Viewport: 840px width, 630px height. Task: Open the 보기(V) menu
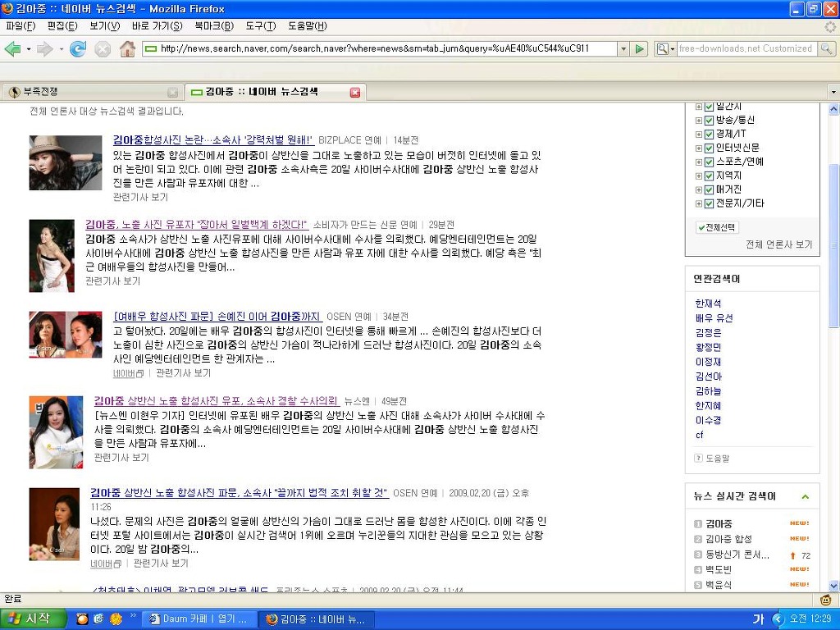tap(104, 25)
